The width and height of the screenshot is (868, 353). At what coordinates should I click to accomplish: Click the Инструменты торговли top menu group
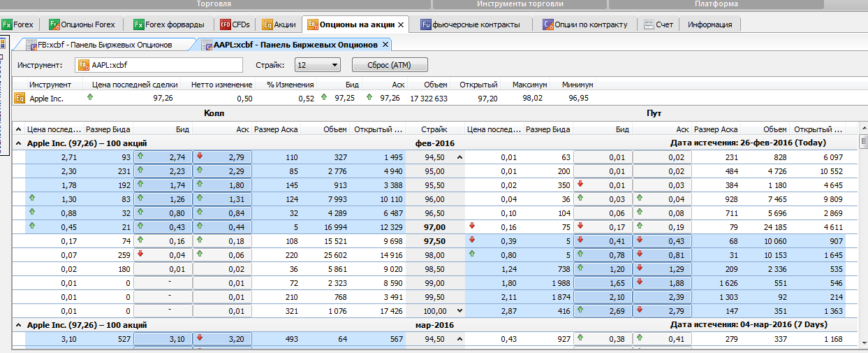click(520, 4)
